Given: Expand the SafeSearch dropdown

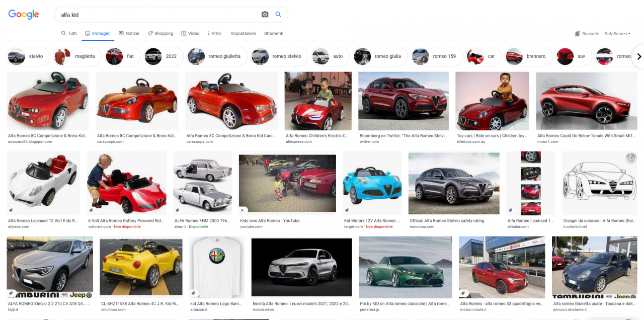Looking at the screenshot, I should point(617,34).
